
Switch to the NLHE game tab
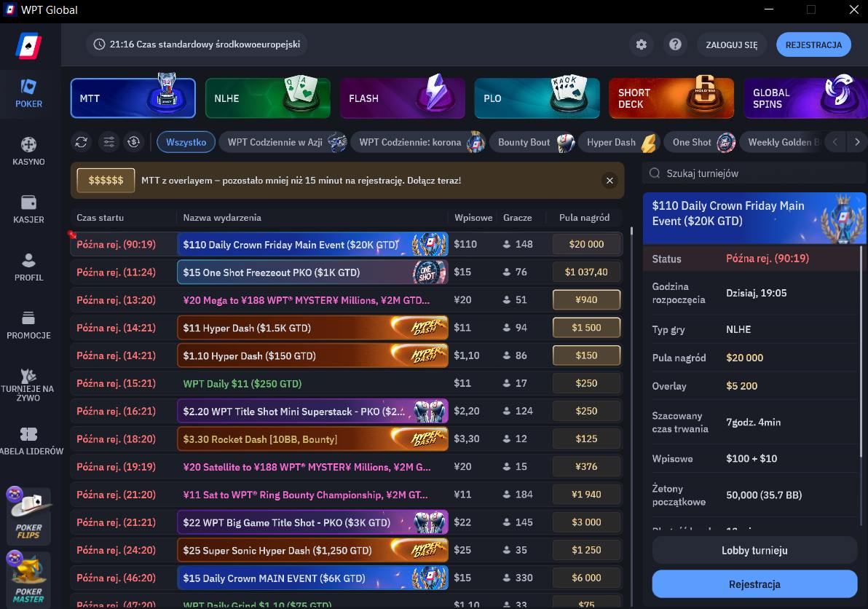[x=267, y=97]
